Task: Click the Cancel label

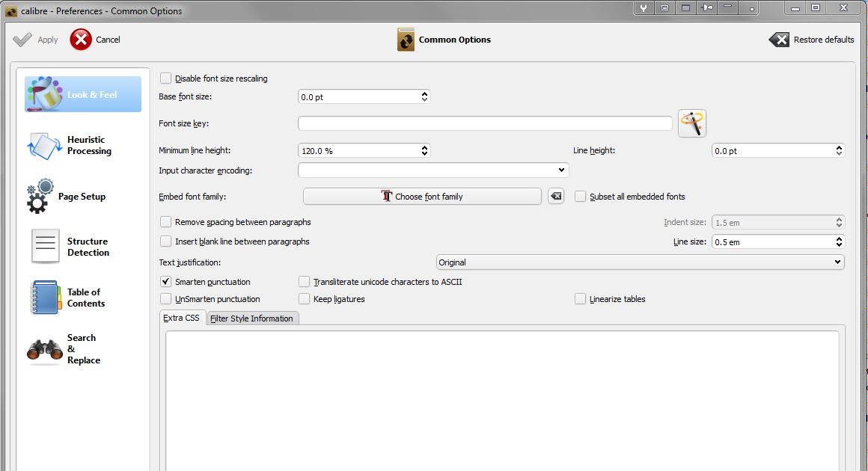Action: (x=108, y=40)
